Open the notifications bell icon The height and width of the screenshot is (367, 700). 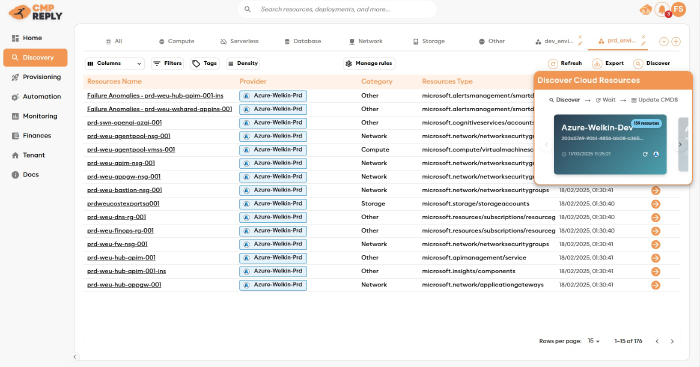[662, 9]
